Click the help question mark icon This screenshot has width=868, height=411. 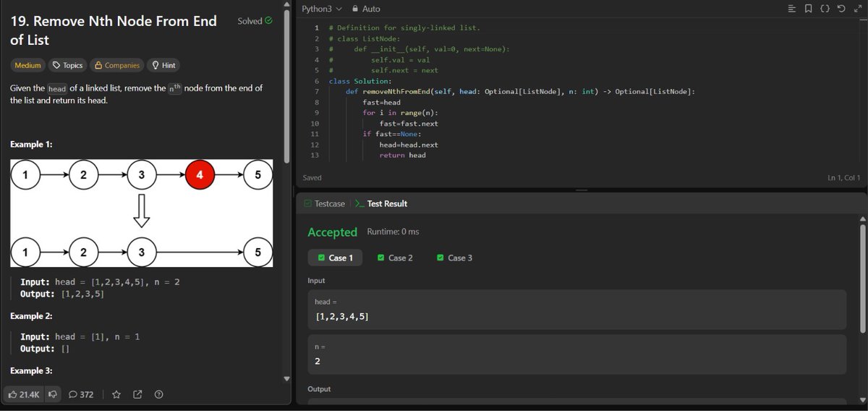pyautogui.click(x=158, y=394)
